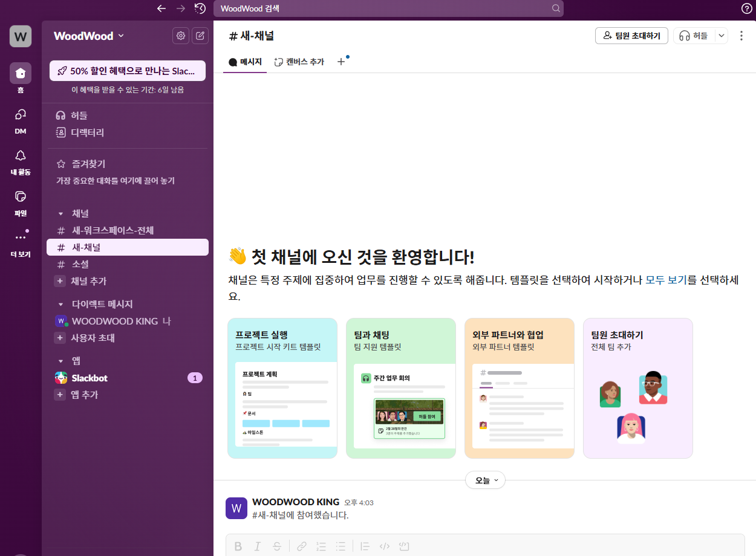Screen dimensions: 756x556
Task: Go to the 홈 home icon
Action: click(x=21, y=73)
